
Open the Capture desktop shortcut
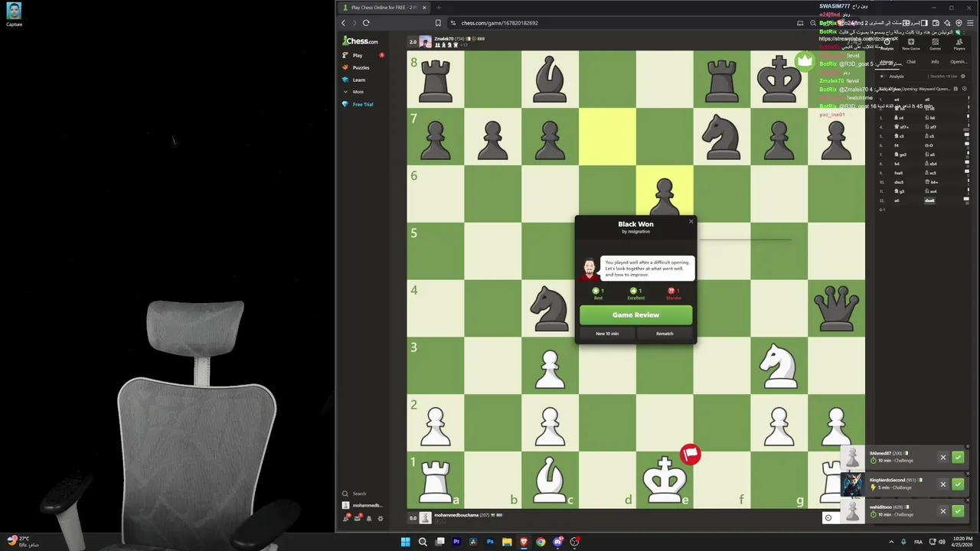[14, 15]
